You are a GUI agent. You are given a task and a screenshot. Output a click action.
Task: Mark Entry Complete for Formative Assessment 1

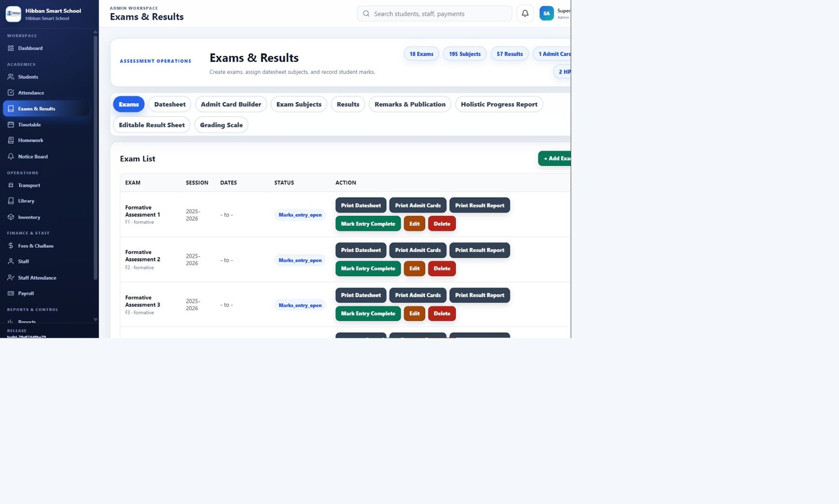[368, 224]
